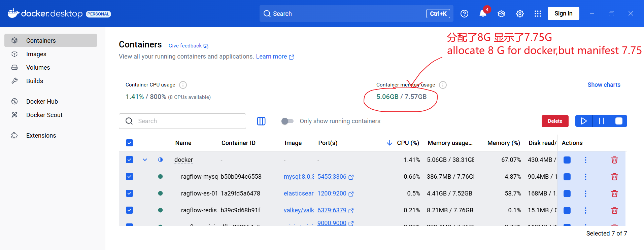
Task: Open the valkey image link
Action: click(x=299, y=210)
